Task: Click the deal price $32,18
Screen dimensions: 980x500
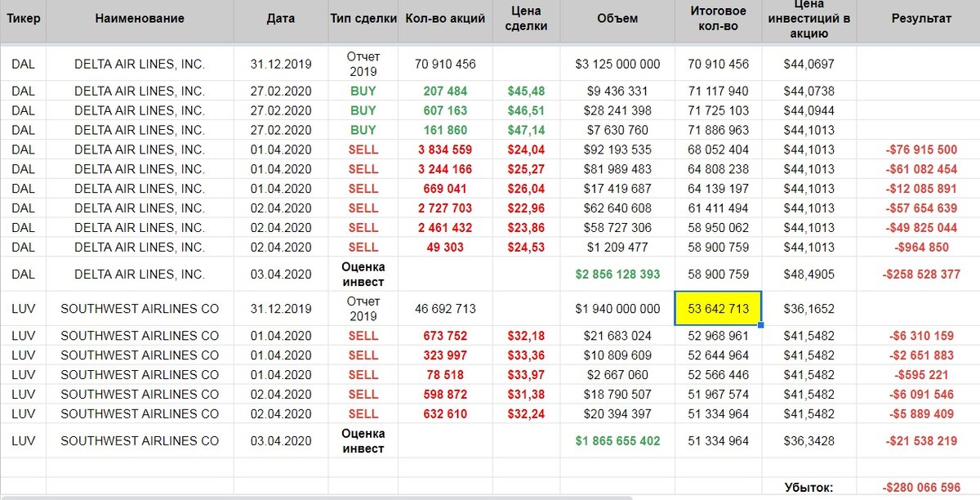Action: click(526, 336)
